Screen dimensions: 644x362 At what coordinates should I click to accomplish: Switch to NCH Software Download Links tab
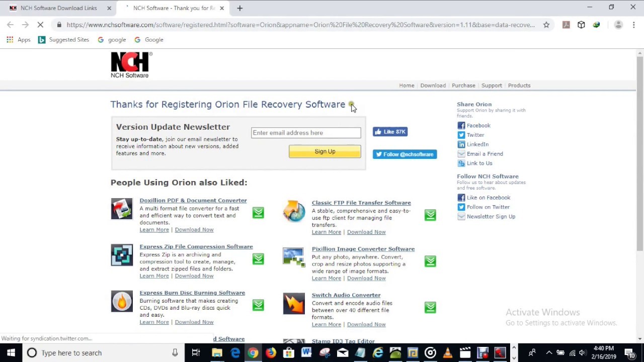coord(58,8)
